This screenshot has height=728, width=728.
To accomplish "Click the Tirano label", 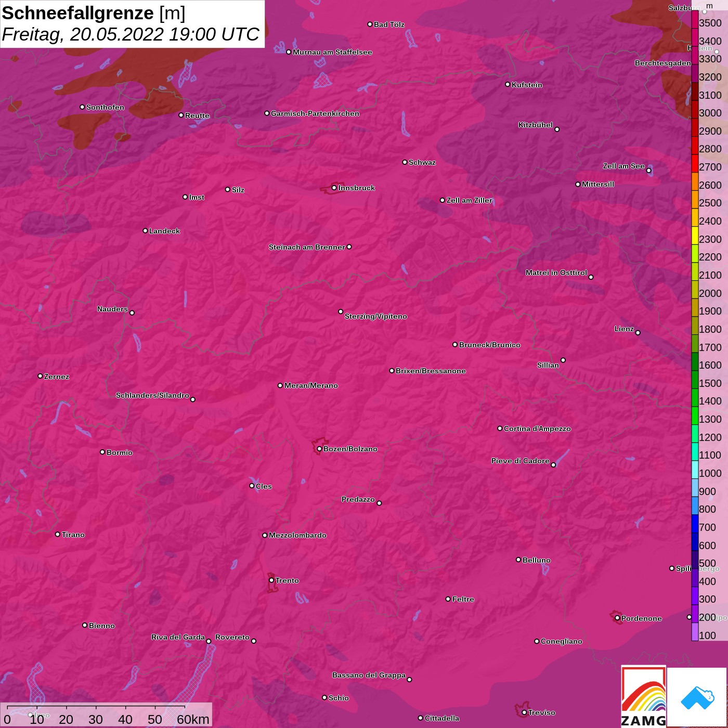I will pos(73,535).
